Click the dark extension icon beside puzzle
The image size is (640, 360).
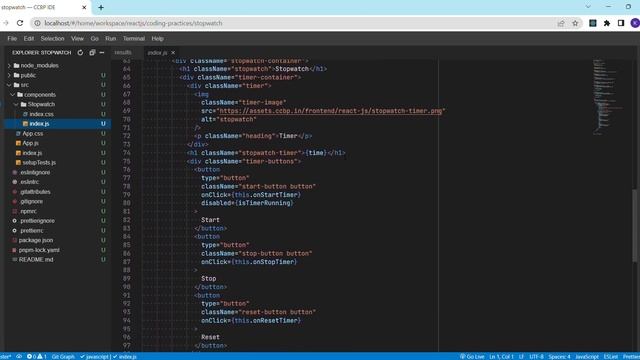click(x=593, y=23)
